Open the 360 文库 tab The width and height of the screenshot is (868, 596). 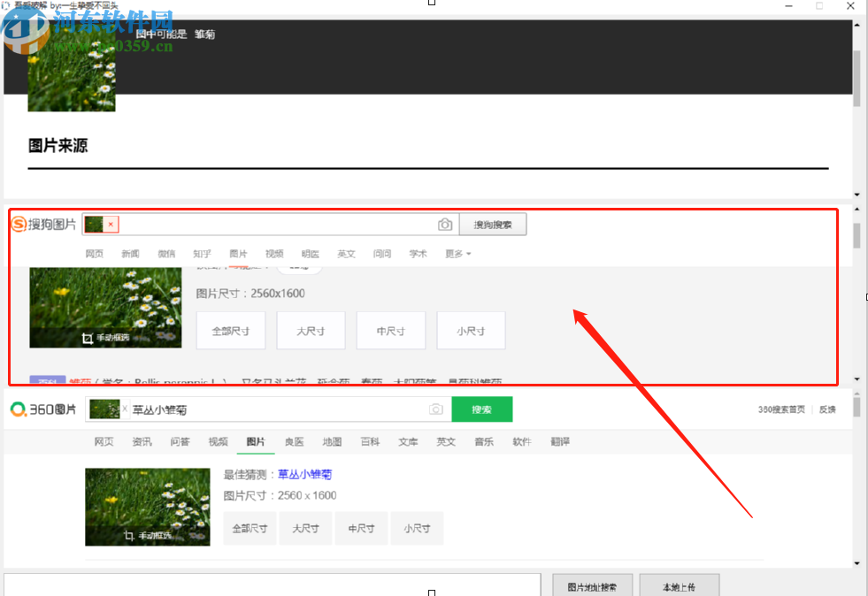[x=408, y=441]
